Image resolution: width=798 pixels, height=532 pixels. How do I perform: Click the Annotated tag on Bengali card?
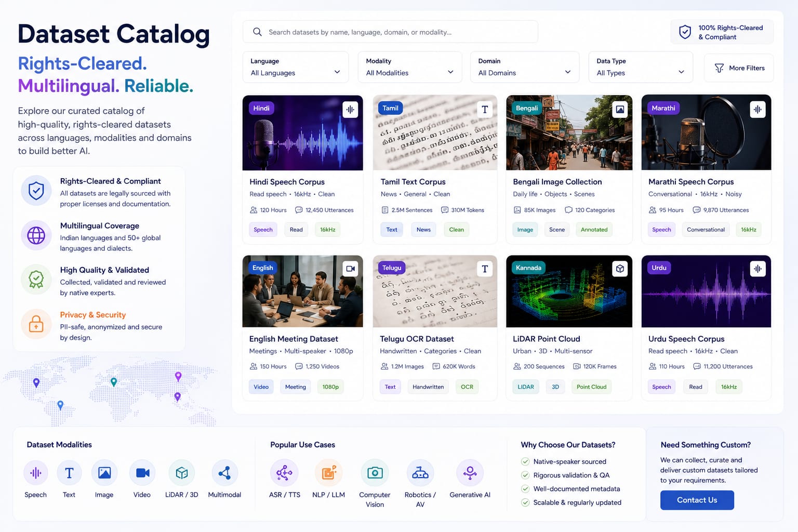tap(594, 230)
